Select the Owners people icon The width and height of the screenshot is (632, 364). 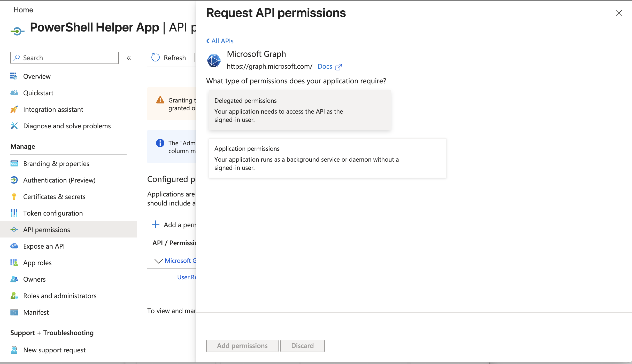point(14,279)
